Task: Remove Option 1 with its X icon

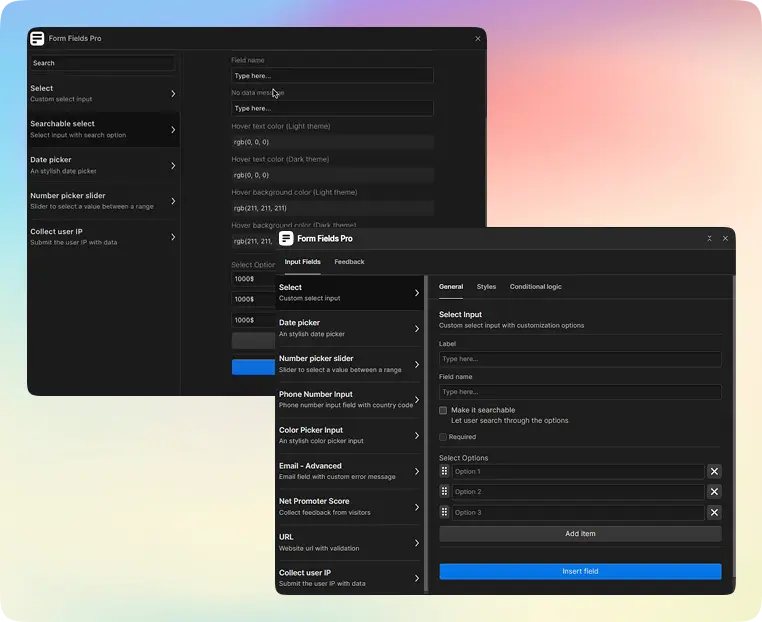Action: click(x=714, y=471)
